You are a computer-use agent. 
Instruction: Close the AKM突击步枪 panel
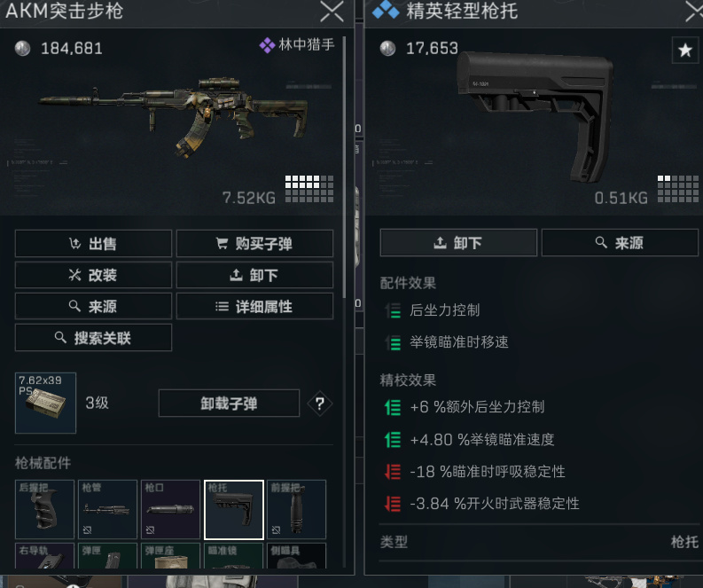point(332,12)
